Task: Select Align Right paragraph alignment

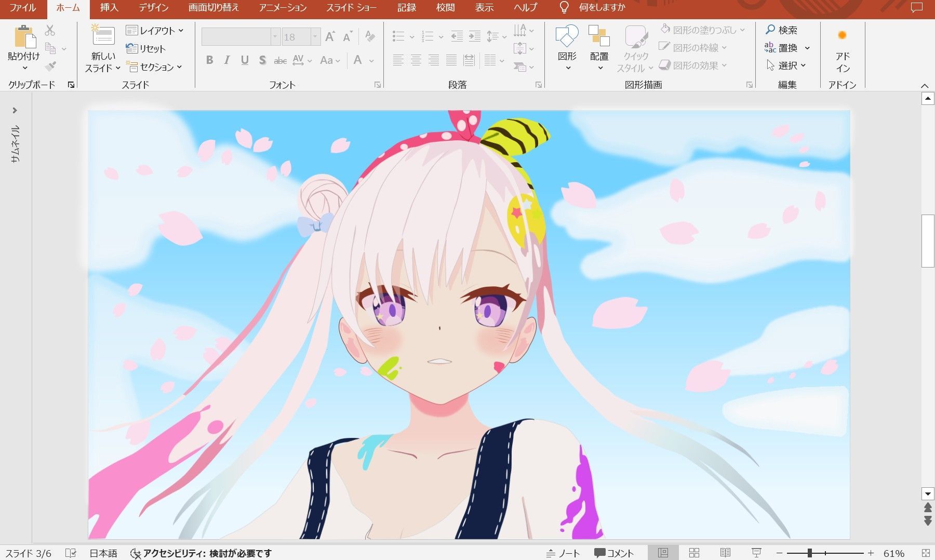Action: tap(434, 60)
